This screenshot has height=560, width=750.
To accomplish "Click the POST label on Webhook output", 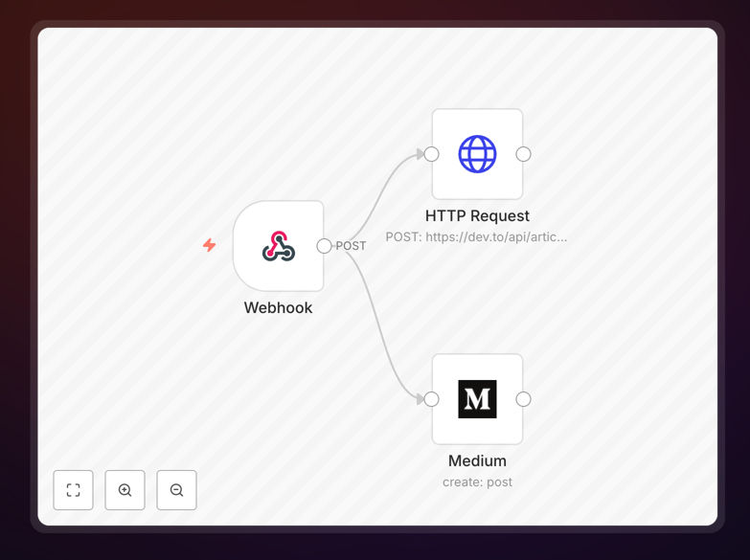I will click(351, 246).
